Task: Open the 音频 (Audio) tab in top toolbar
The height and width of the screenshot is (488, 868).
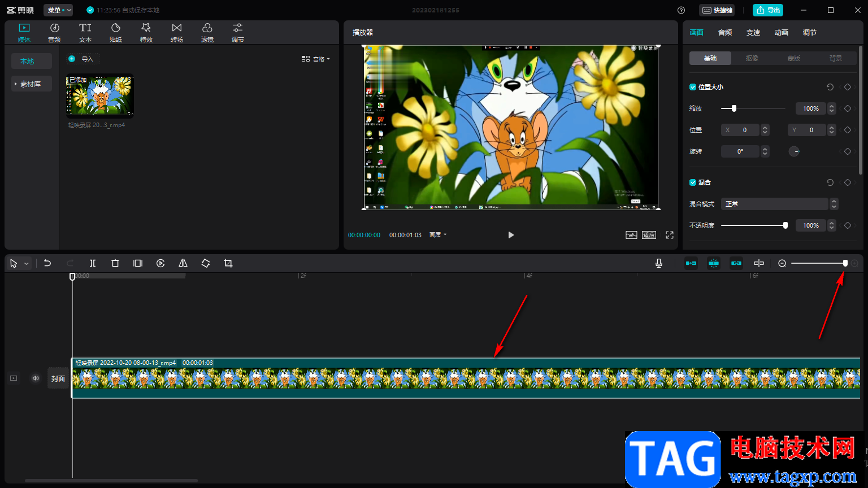Action: 54,33
